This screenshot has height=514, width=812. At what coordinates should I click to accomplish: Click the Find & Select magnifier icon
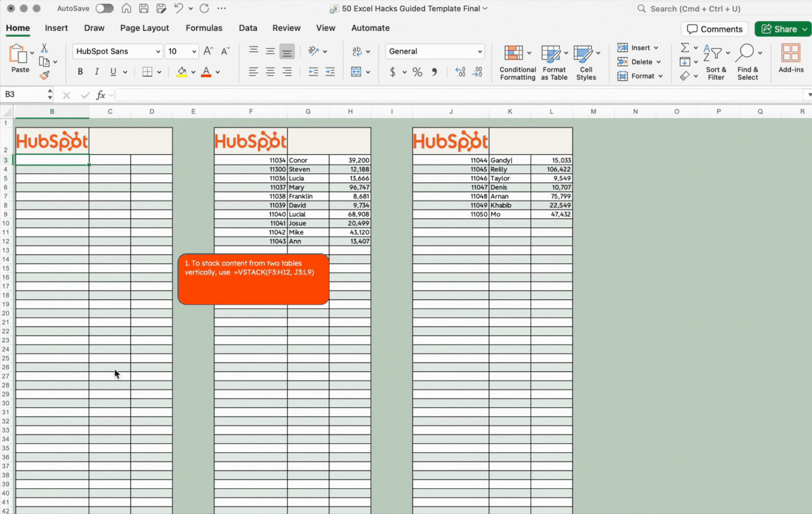tap(745, 53)
